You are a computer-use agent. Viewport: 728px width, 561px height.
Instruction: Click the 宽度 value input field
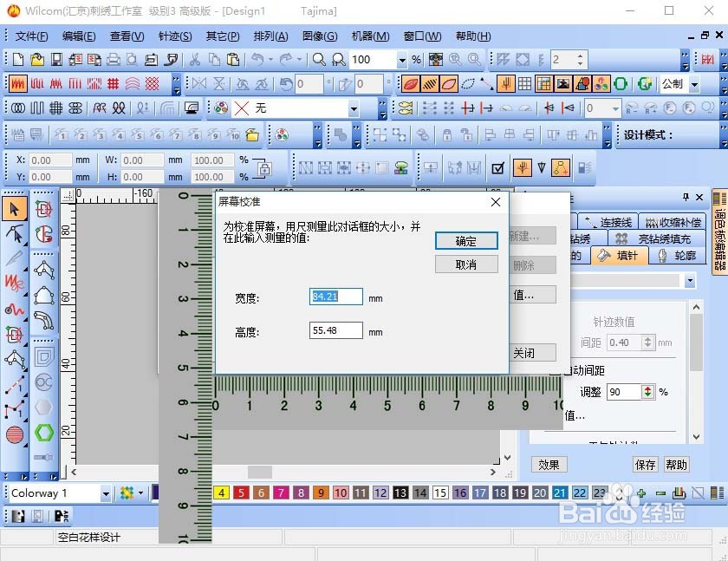click(x=335, y=297)
